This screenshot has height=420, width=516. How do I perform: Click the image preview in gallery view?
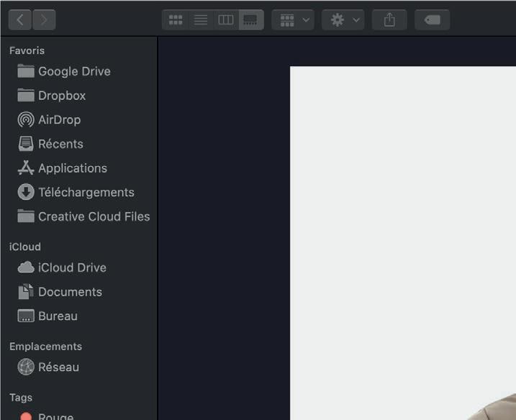point(403,243)
